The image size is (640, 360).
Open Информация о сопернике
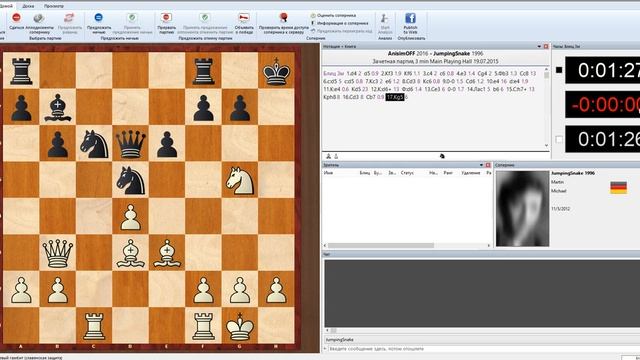pos(340,23)
